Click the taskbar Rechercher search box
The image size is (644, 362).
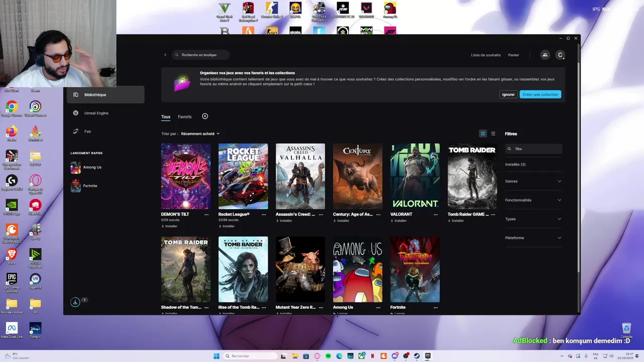251,356
